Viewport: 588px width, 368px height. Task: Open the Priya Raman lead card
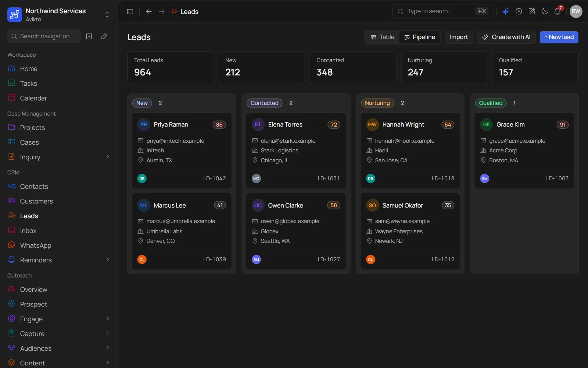[x=182, y=151]
